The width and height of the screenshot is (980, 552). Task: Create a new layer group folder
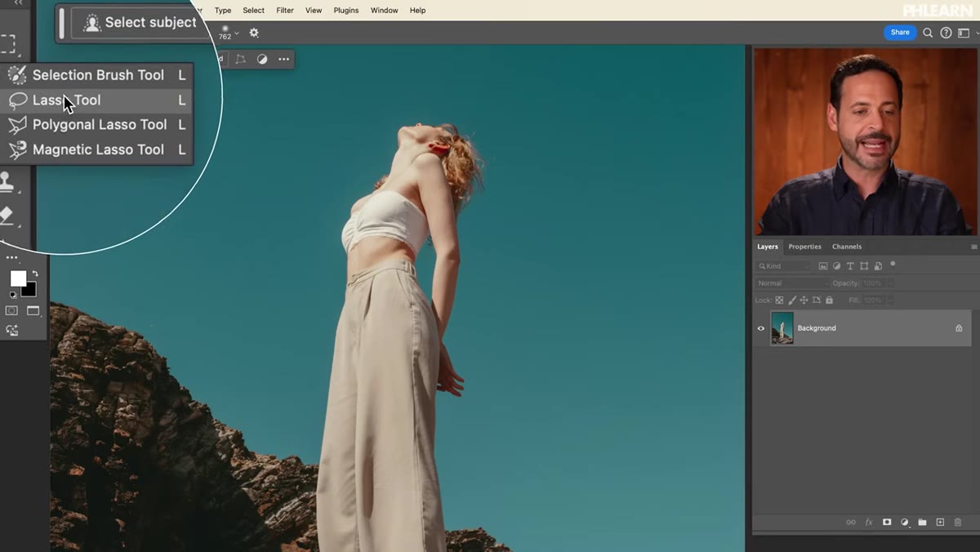coord(922,523)
